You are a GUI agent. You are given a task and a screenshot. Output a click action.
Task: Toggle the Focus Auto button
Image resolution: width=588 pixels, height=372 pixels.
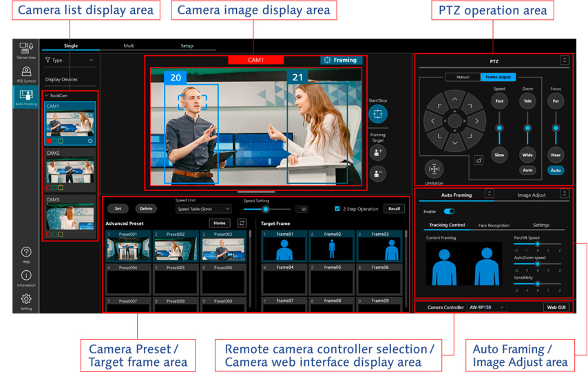(556, 170)
